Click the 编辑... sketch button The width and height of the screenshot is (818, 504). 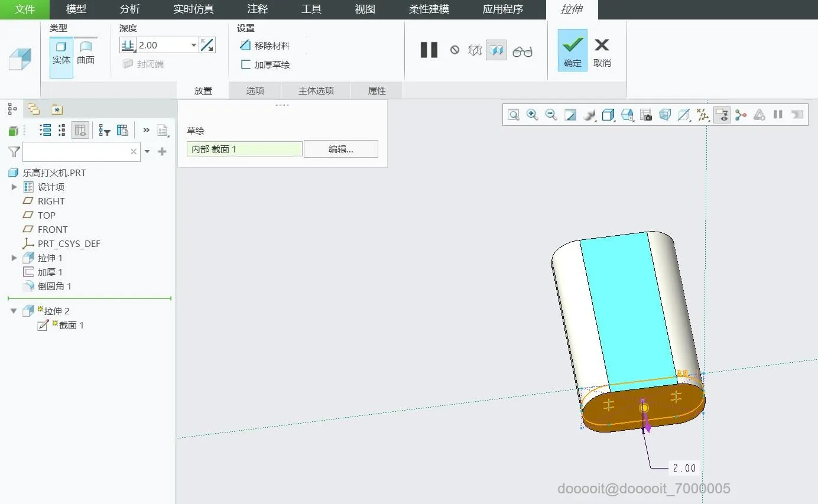point(340,149)
